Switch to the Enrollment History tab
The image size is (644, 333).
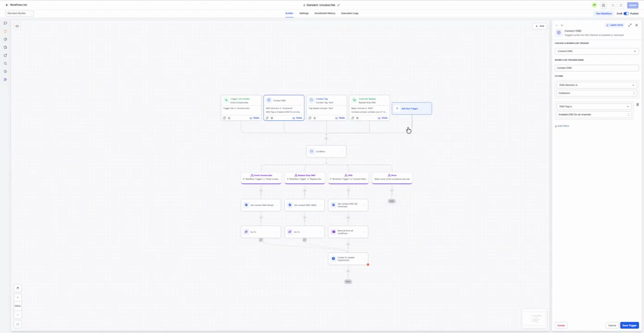(325, 13)
